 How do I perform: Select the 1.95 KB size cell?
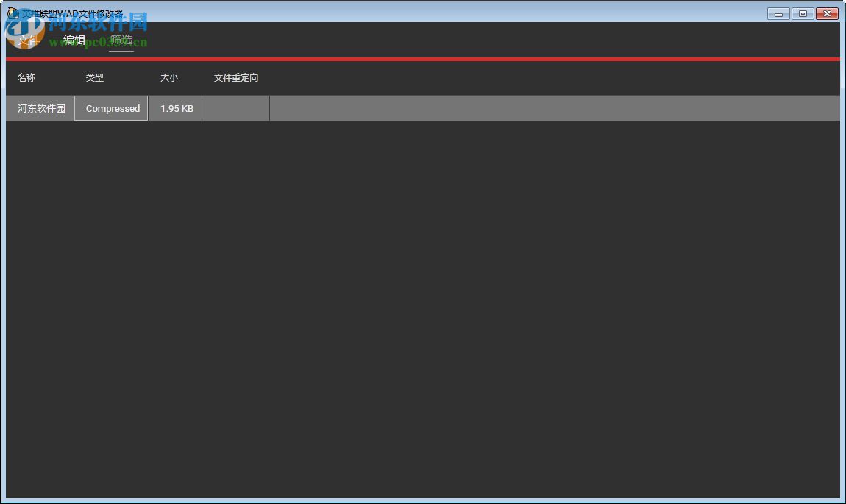click(x=175, y=108)
